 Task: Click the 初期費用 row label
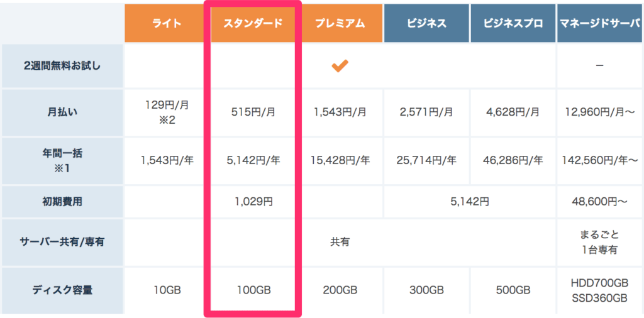(62, 202)
